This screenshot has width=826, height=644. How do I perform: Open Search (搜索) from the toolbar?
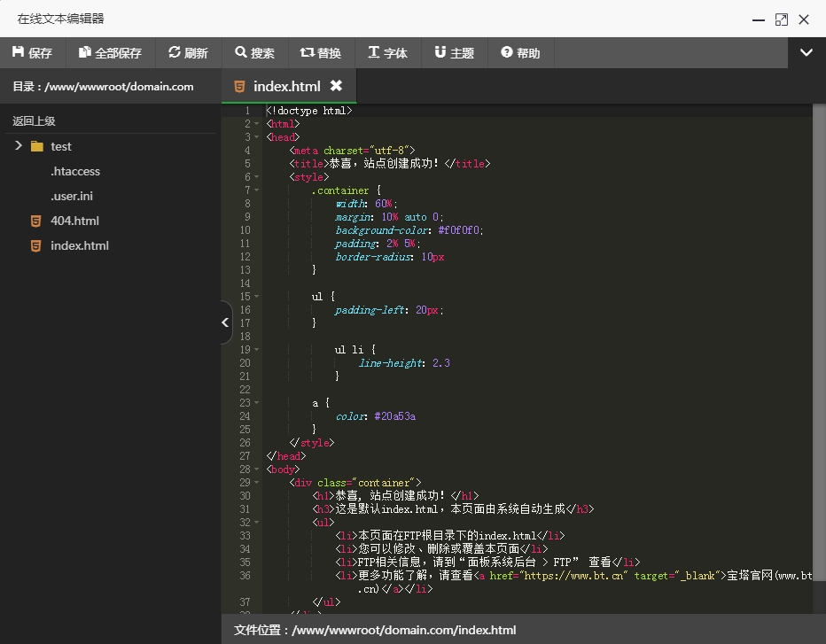click(255, 52)
